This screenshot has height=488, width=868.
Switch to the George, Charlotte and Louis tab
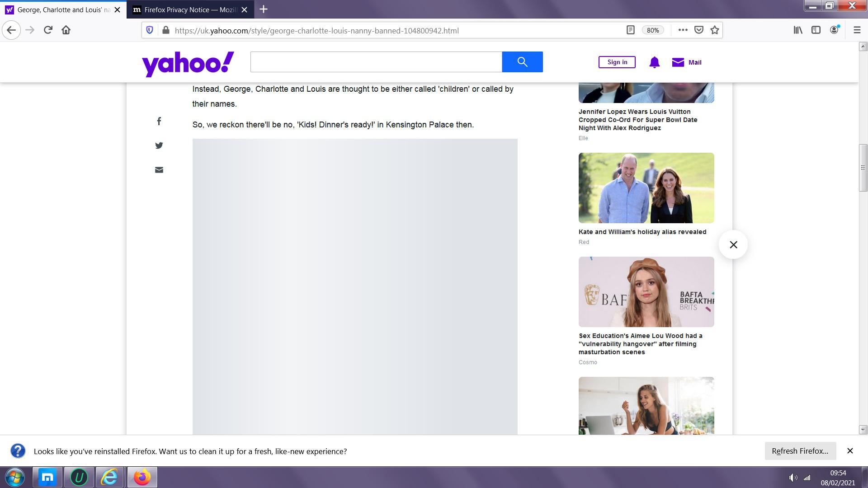(x=63, y=9)
